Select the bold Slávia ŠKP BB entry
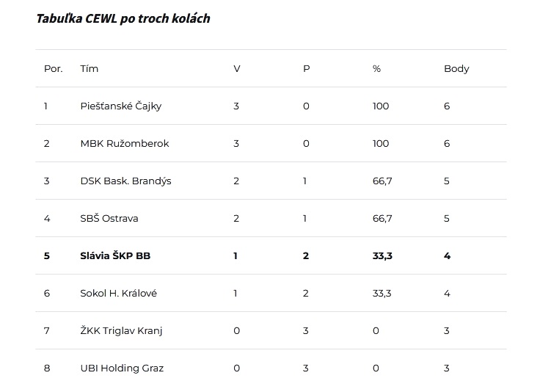The width and height of the screenshot is (540, 392). (x=115, y=255)
